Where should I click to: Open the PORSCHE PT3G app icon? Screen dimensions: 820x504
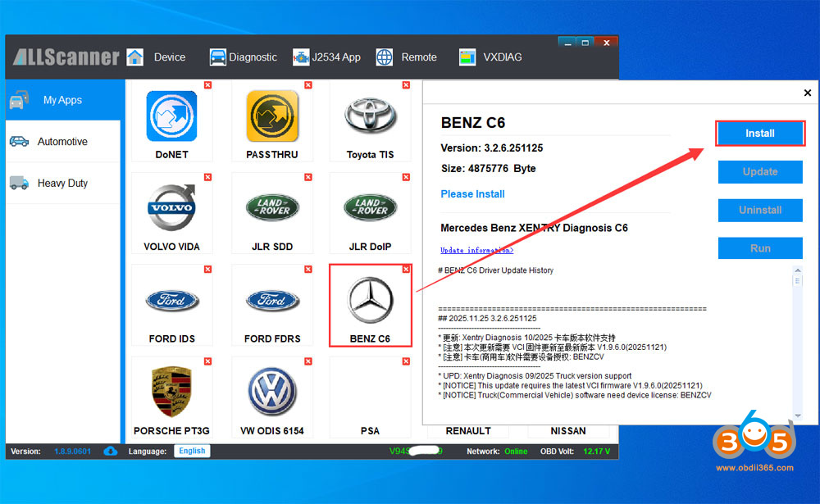point(171,392)
